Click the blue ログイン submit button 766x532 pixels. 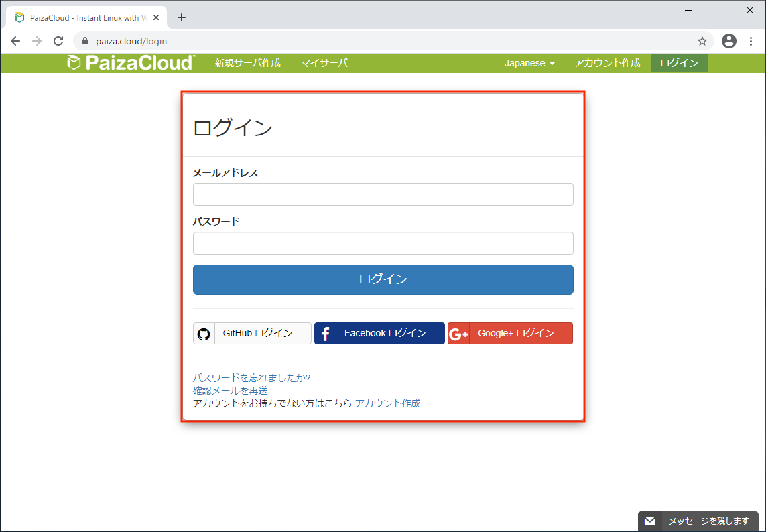(383, 279)
